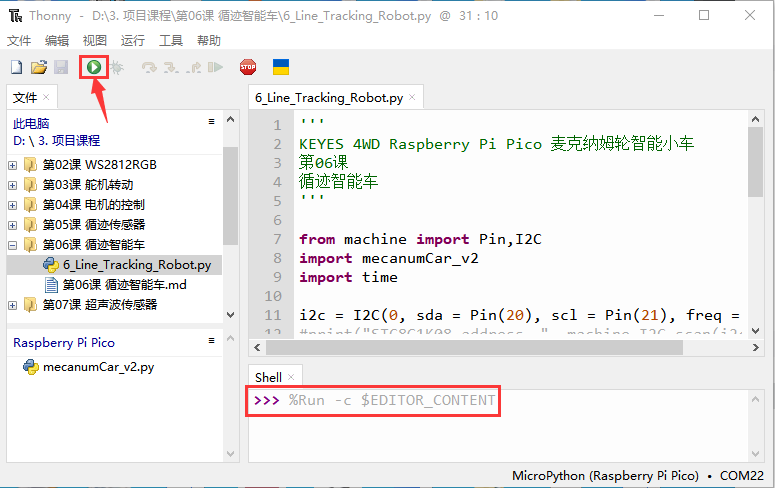Stop the backend with the red STOP icon

[248, 67]
